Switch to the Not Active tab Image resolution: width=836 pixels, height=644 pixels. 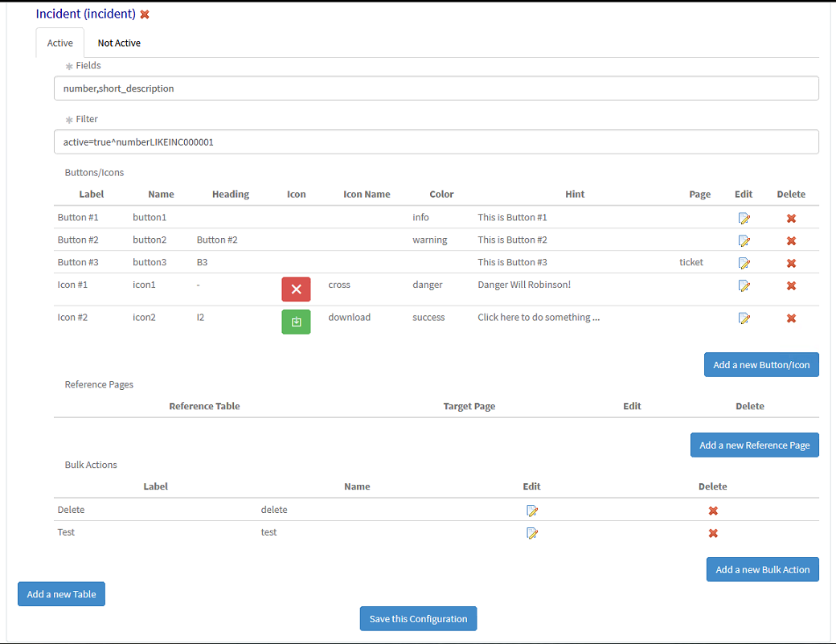118,43
